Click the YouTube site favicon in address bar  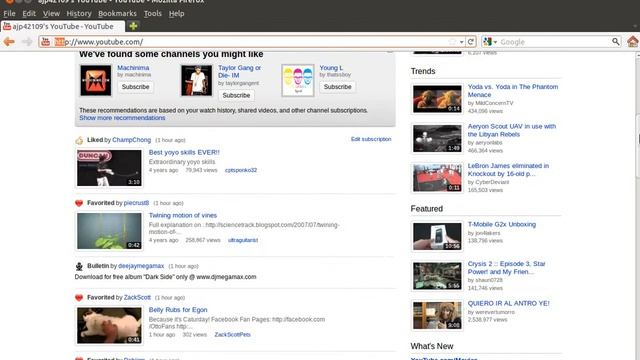pyautogui.click(x=45, y=42)
